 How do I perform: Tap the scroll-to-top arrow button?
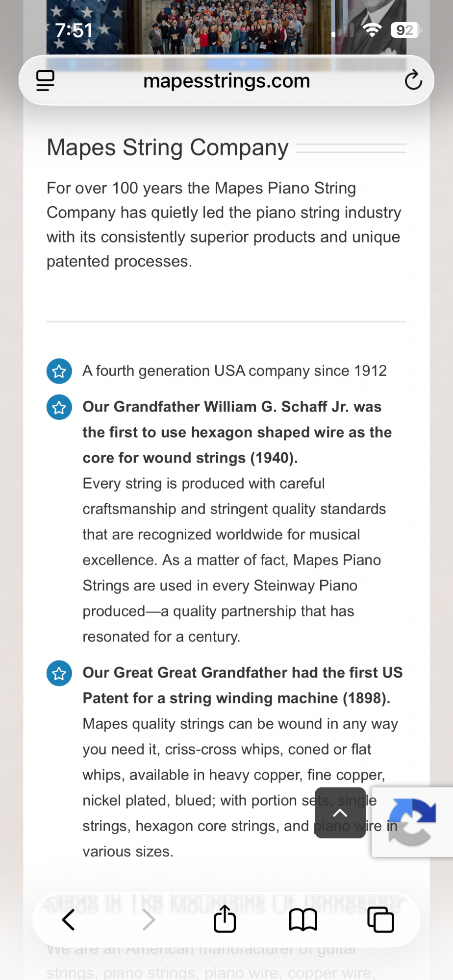pyautogui.click(x=340, y=813)
